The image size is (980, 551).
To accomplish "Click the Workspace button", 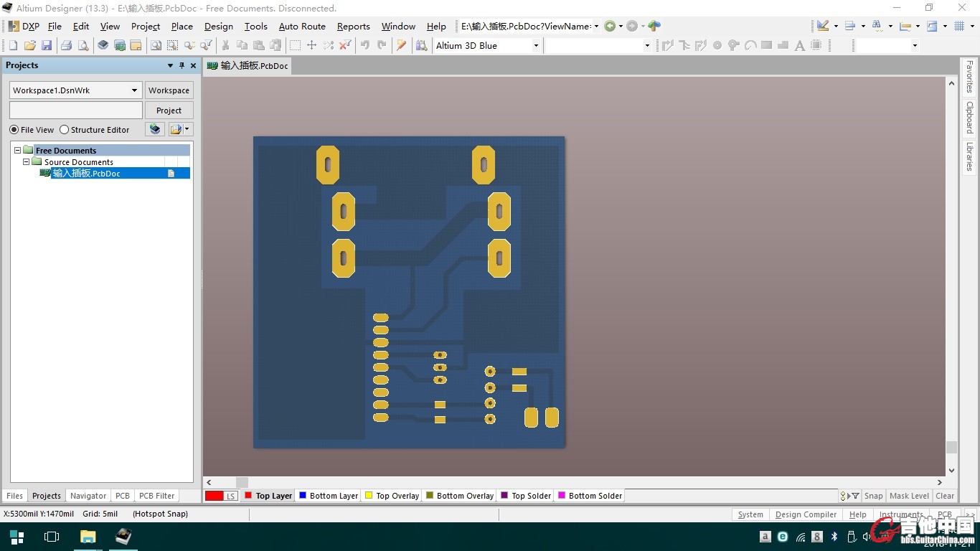I will (169, 90).
